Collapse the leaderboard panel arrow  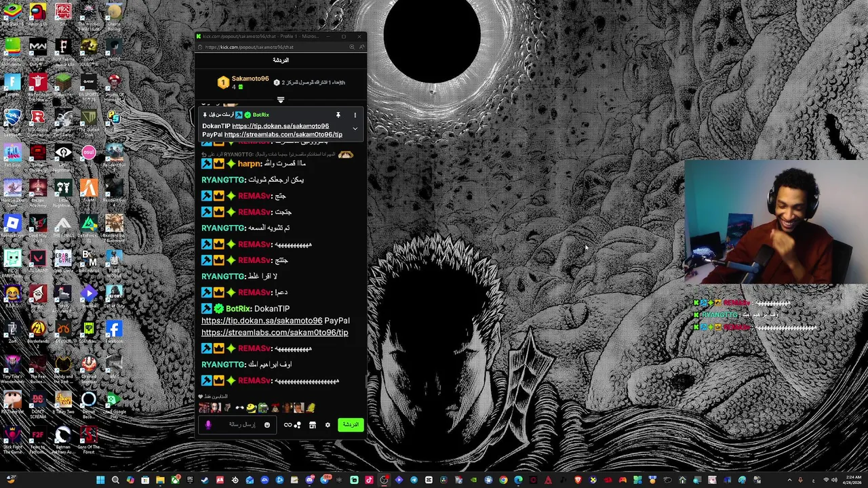pyautogui.click(x=281, y=100)
